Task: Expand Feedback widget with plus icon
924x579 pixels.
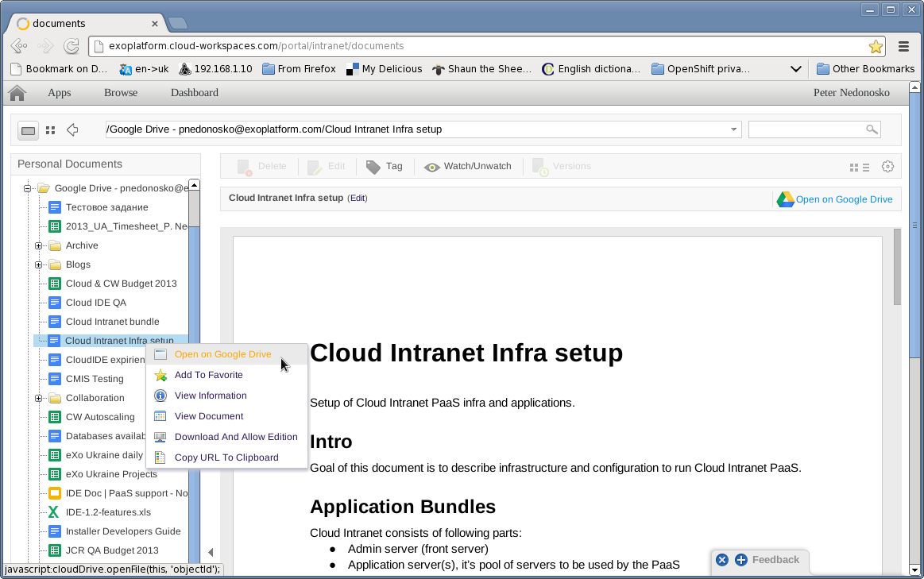Action: [741, 560]
